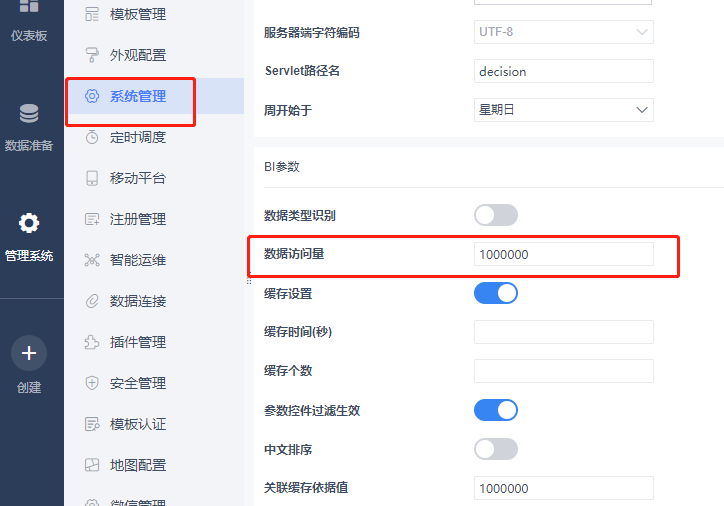Open the week start (周开始于) dropdown showing 星期日
Image resolution: width=724 pixels, height=506 pixels.
[564, 110]
